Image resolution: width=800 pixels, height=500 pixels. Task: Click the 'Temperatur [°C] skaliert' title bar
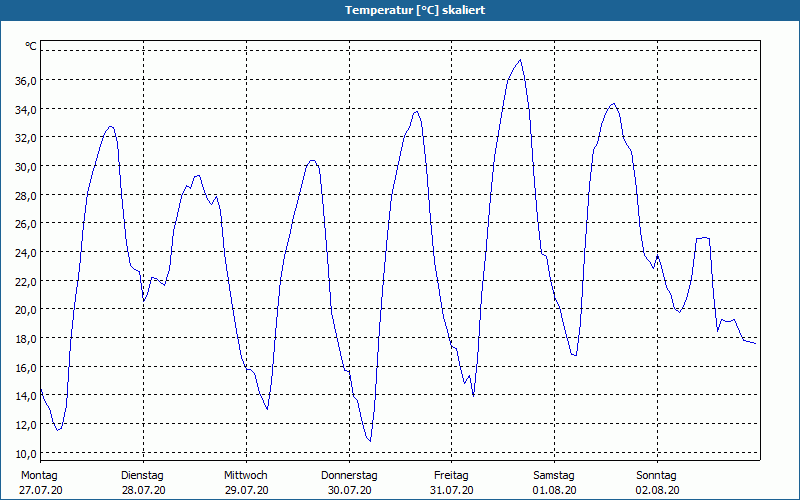(400, 10)
